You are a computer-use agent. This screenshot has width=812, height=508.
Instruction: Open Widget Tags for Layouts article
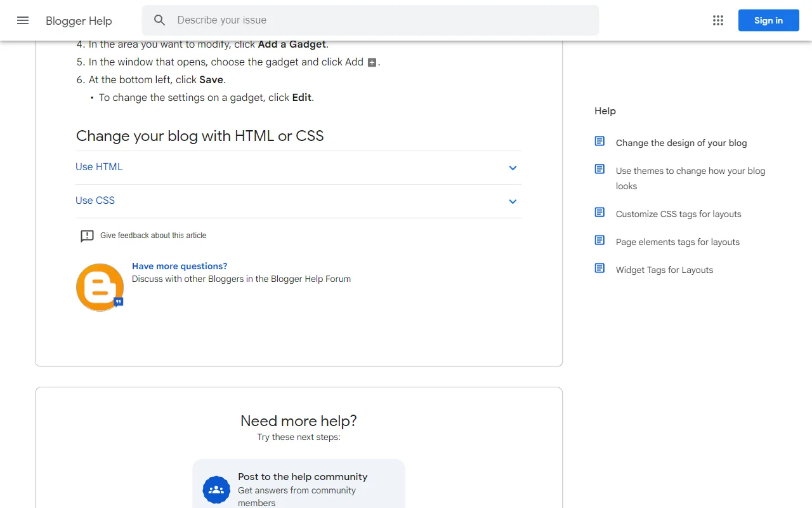point(664,270)
